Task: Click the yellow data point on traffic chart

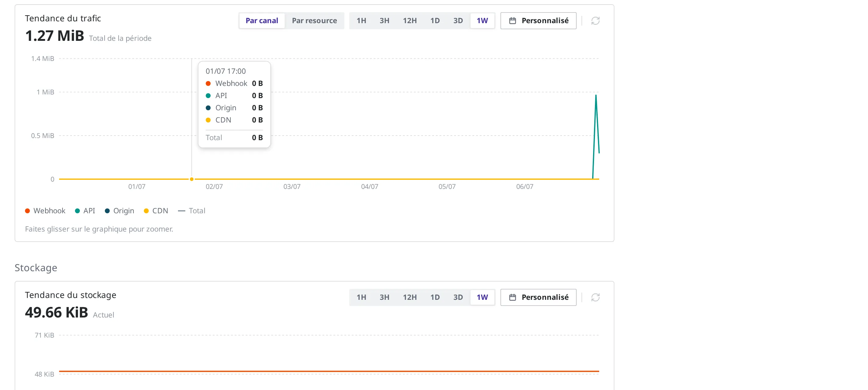Action: click(192, 179)
